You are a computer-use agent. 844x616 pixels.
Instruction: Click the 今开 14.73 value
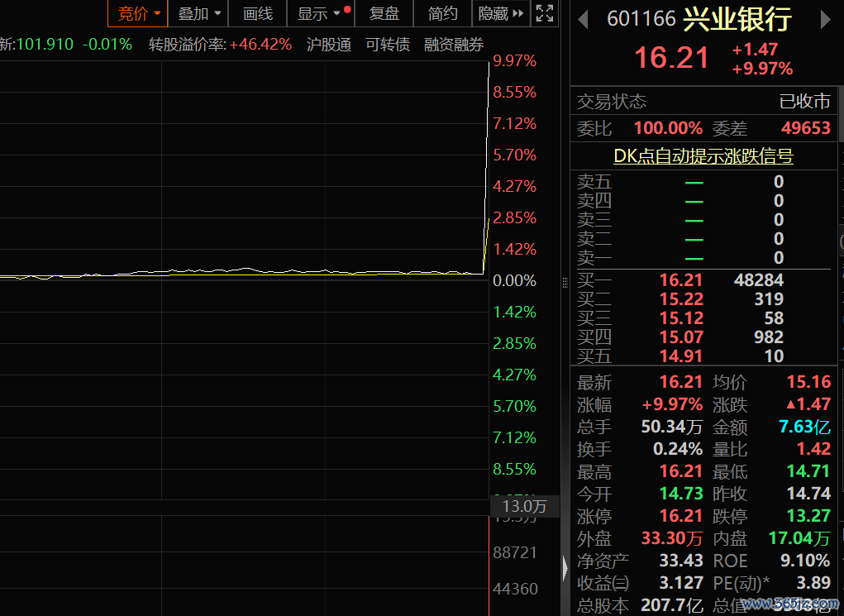[x=681, y=494]
